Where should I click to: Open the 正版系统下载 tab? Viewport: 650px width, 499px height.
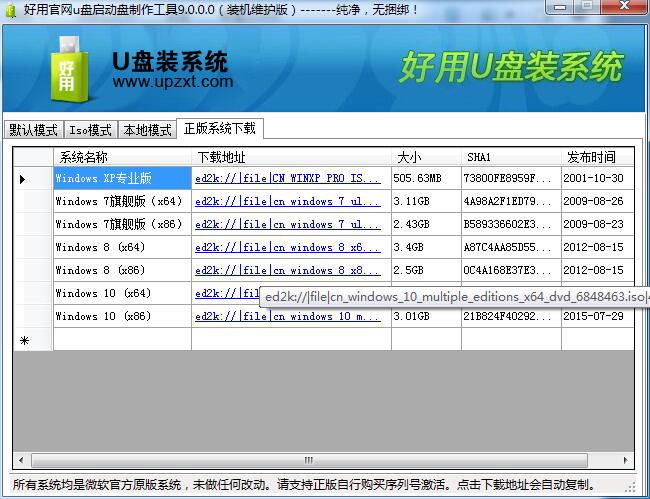(x=220, y=128)
